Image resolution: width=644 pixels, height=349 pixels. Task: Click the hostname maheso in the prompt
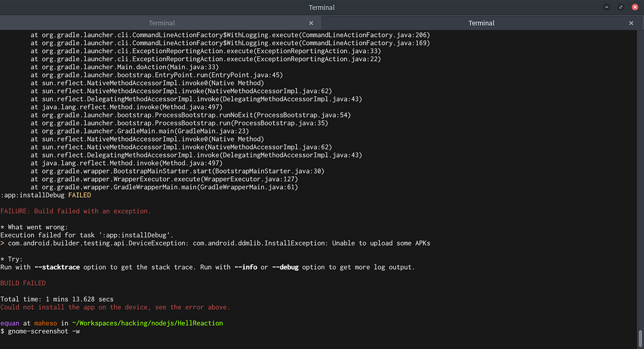coord(46,323)
